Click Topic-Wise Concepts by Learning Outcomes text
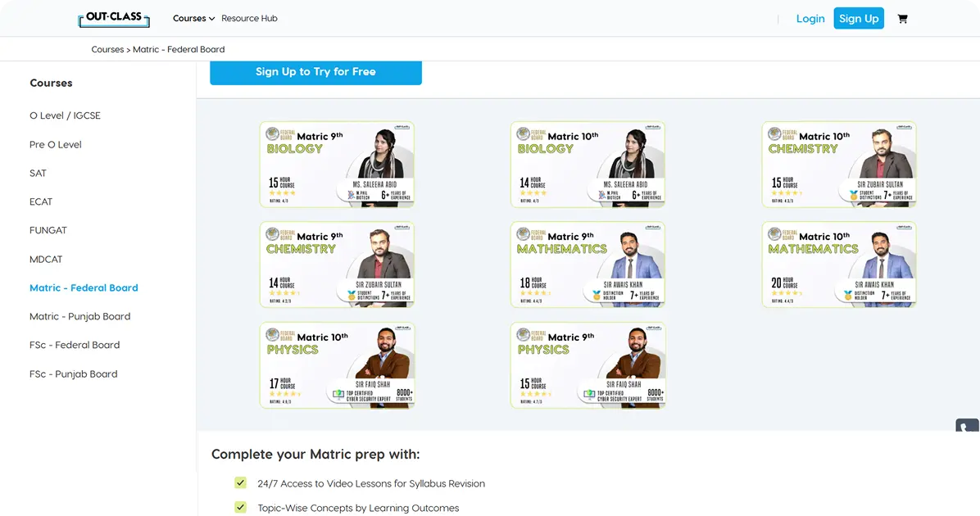 (358, 508)
